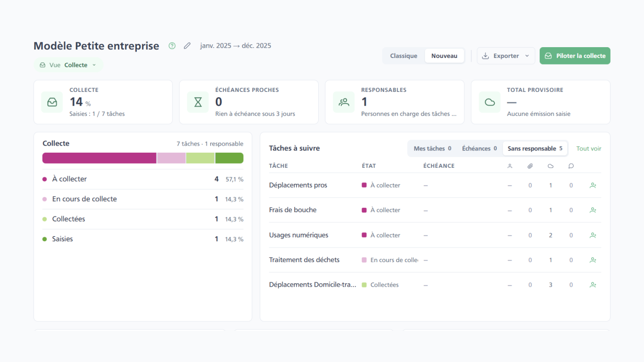The height and width of the screenshot is (362, 644).
Task: Click the cloud icon in Total provisoire card
Action: [x=490, y=102]
